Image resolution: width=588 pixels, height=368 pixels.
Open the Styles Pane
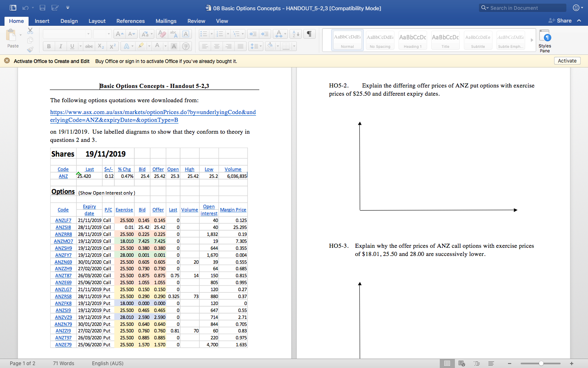coord(545,41)
